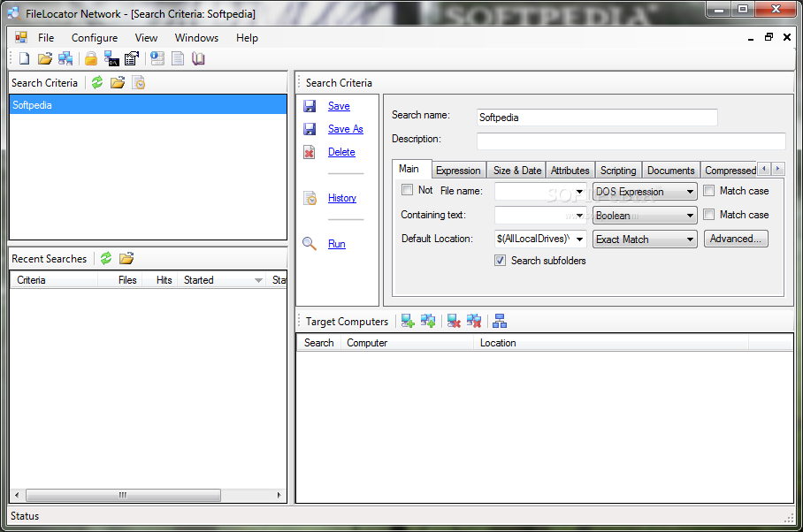803x532 pixels.
Task: Show more tabs with the right tab arrow
Action: pos(778,168)
